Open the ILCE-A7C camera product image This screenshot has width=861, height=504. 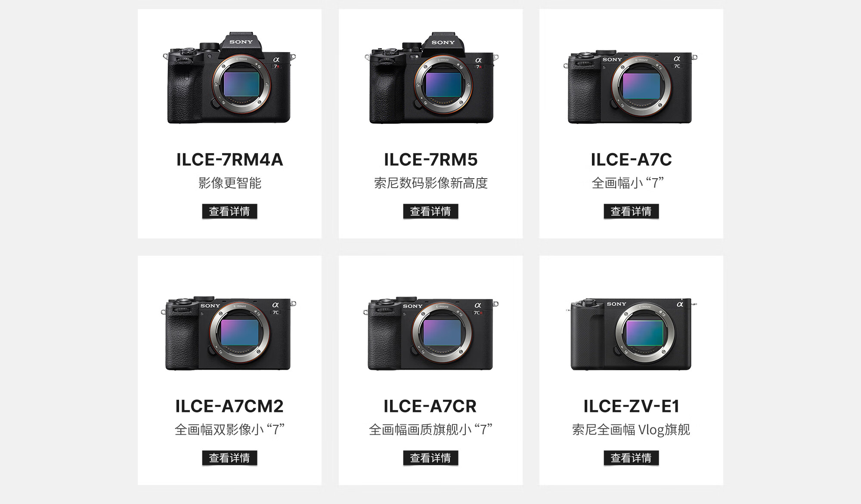point(631,87)
